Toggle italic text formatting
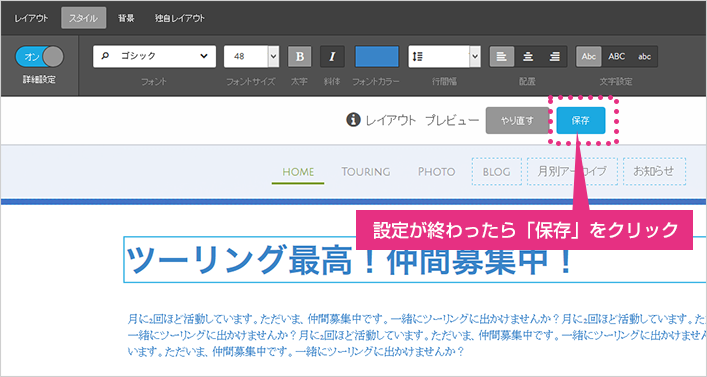Screen dimensions: 707x377 332,56
